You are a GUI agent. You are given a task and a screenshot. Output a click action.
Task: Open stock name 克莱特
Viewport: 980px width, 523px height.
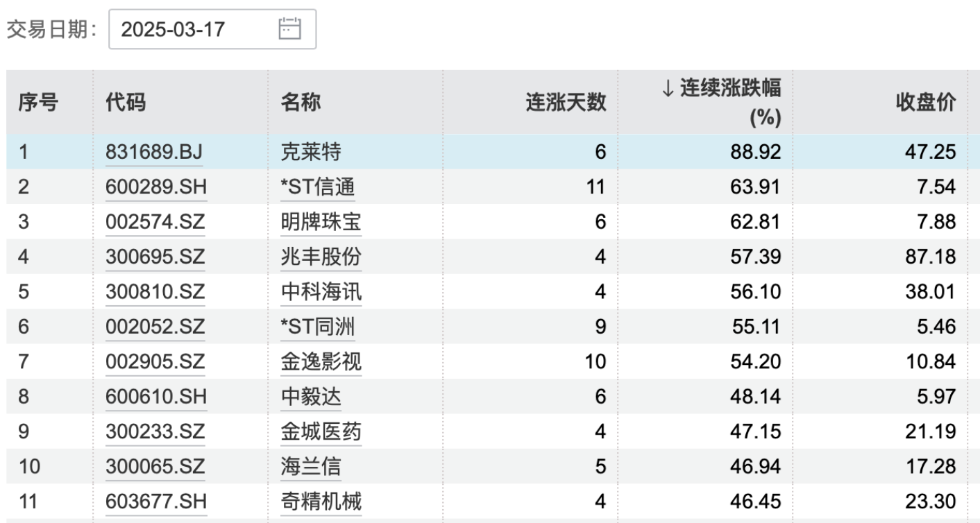[311, 152]
